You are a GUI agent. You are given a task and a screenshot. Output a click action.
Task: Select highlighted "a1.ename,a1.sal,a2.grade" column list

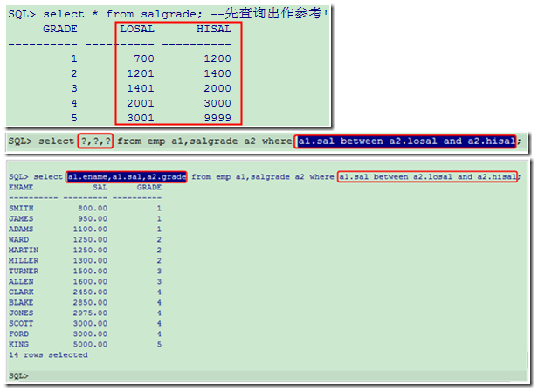pos(126,176)
